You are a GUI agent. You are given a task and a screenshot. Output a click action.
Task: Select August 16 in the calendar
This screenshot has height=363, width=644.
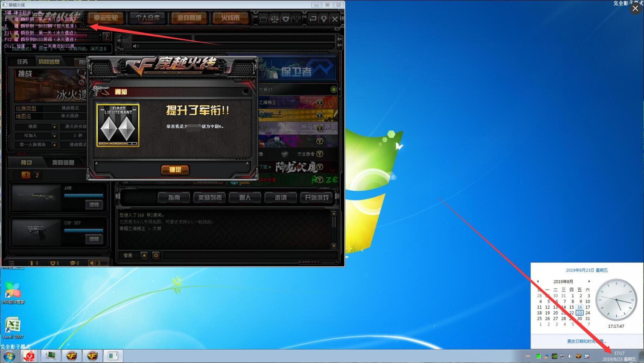tap(579, 307)
